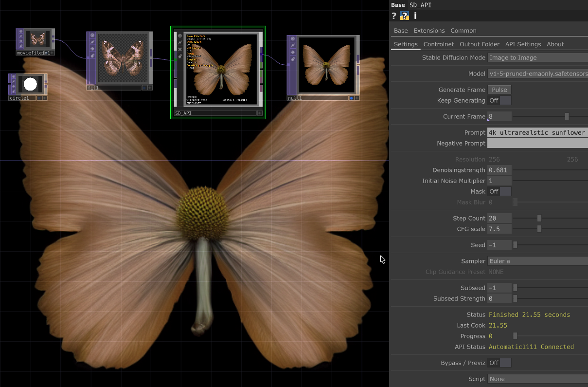Click cooking bolt icon on fit1 node
Image resolution: width=588 pixels, height=387 pixels.
click(x=92, y=42)
